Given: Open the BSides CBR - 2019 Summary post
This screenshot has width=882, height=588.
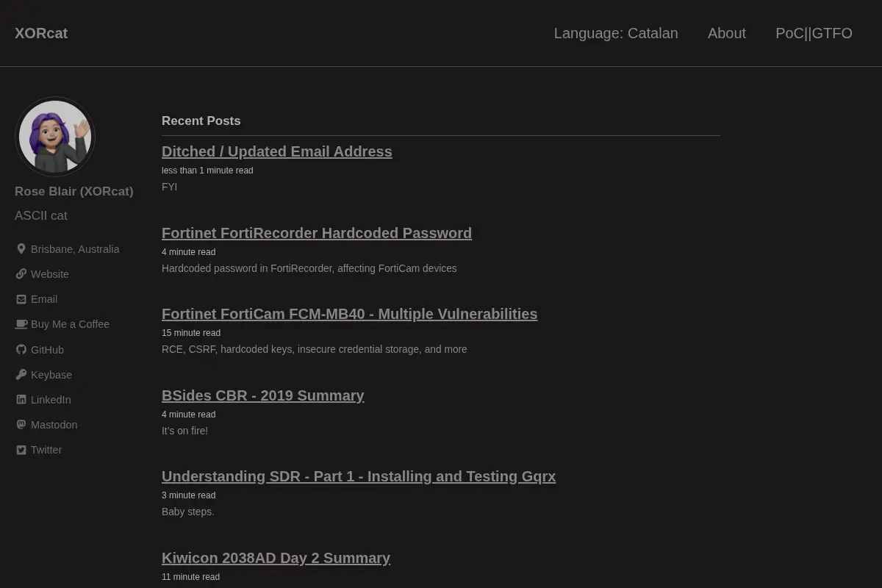Looking at the screenshot, I should click(263, 395).
